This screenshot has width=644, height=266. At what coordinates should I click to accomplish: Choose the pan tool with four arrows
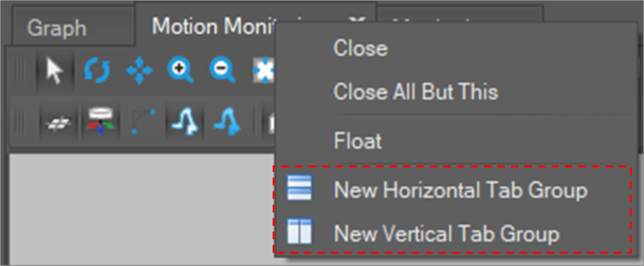(139, 71)
